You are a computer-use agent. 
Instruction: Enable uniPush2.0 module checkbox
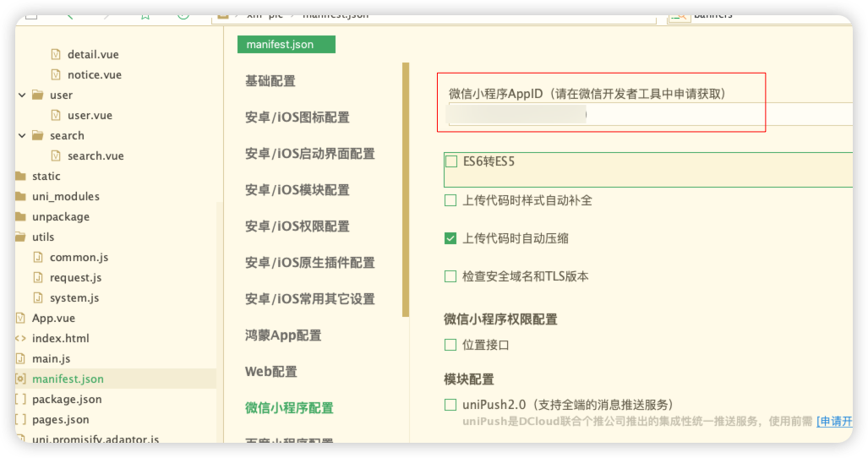point(450,405)
